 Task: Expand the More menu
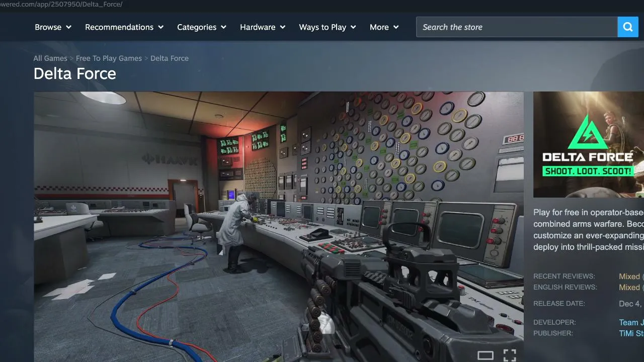[x=384, y=27]
